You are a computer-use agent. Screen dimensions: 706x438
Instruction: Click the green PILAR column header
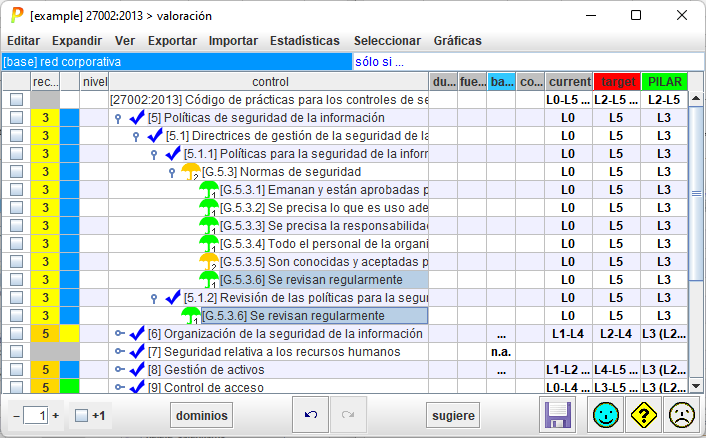(664, 81)
